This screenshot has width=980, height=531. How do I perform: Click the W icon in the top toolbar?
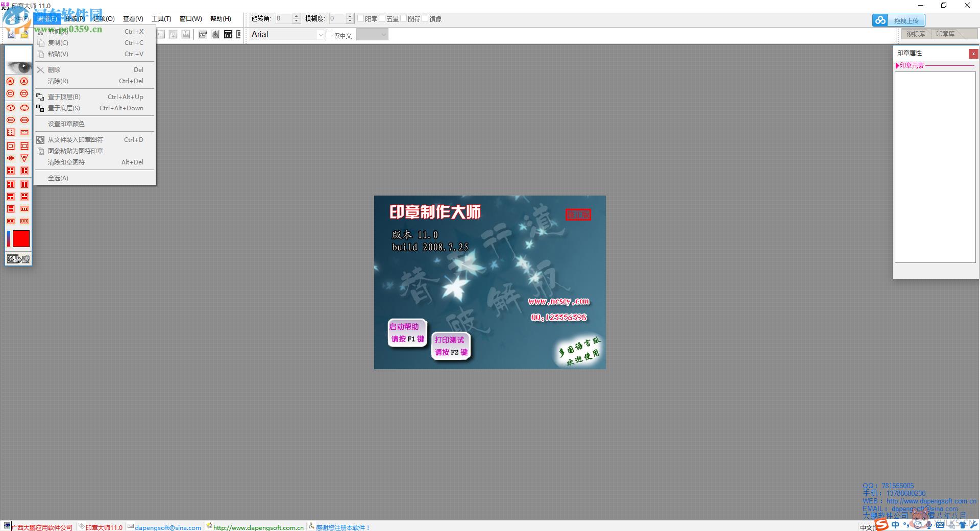[x=228, y=34]
